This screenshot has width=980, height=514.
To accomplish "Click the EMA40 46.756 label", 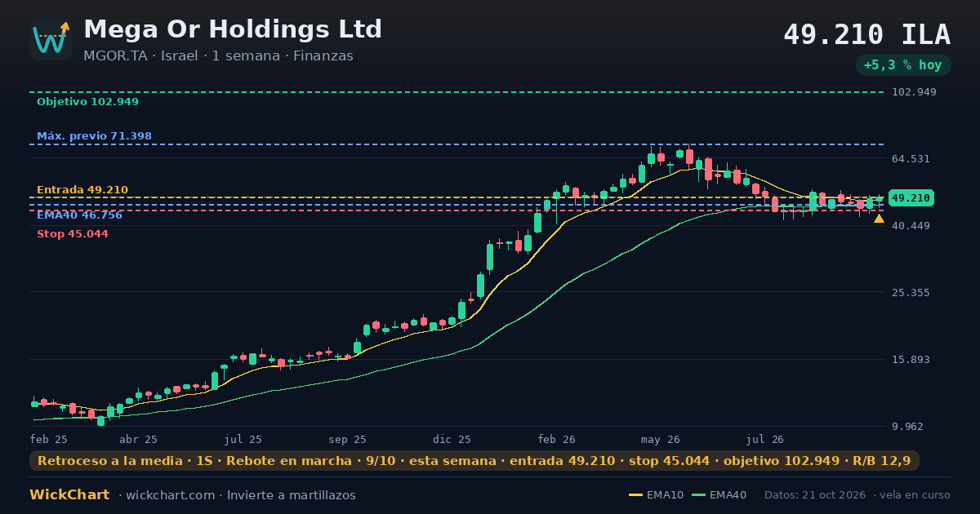I will click(x=79, y=215).
